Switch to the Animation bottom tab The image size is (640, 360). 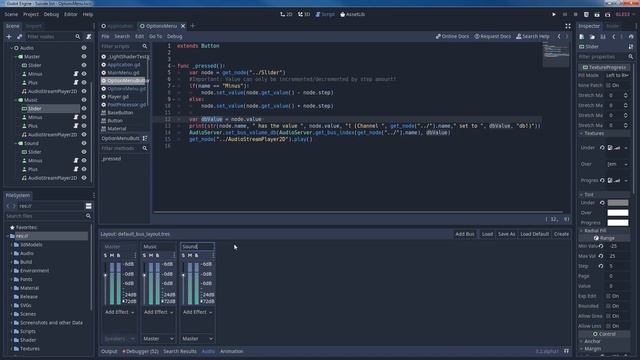click(231, 351)
